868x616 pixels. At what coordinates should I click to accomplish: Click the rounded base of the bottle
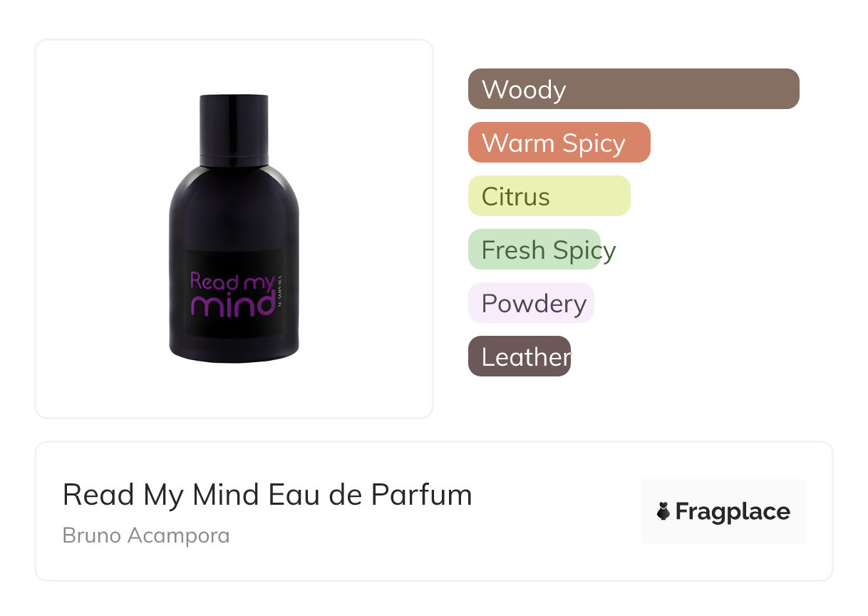pyautogui.click(x=234, y=351)
